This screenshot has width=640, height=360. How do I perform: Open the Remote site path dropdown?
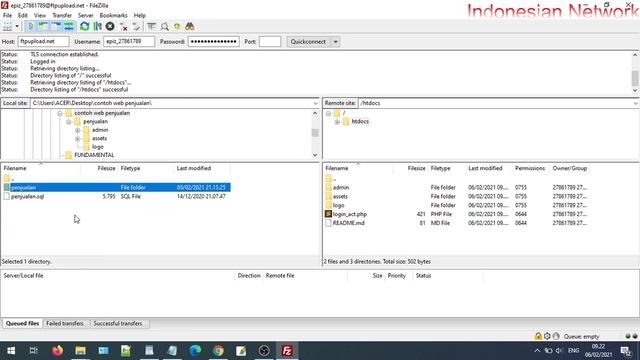[635, 103]
